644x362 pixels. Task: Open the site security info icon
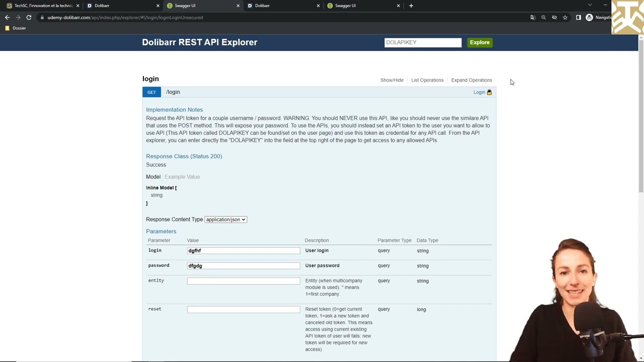coord(42,18)
